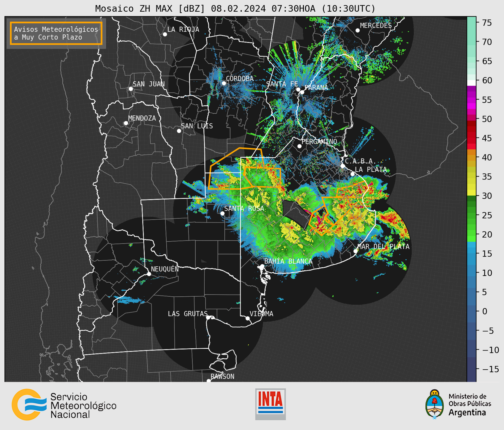Viewport: 504px width, 430px height.
Task: Click the Viedma city marker dot
Action: coord(248,318)
